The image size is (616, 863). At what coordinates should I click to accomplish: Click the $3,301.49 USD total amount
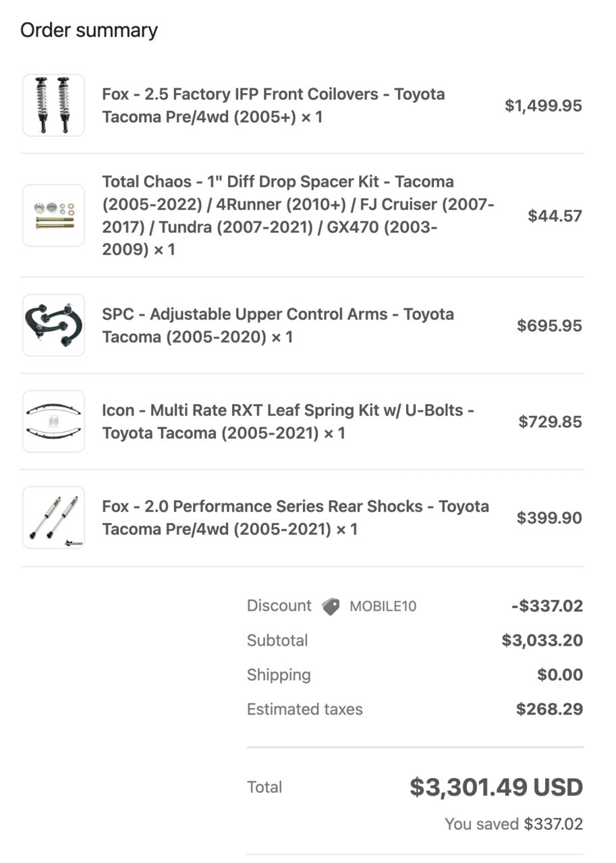(496, 787)
